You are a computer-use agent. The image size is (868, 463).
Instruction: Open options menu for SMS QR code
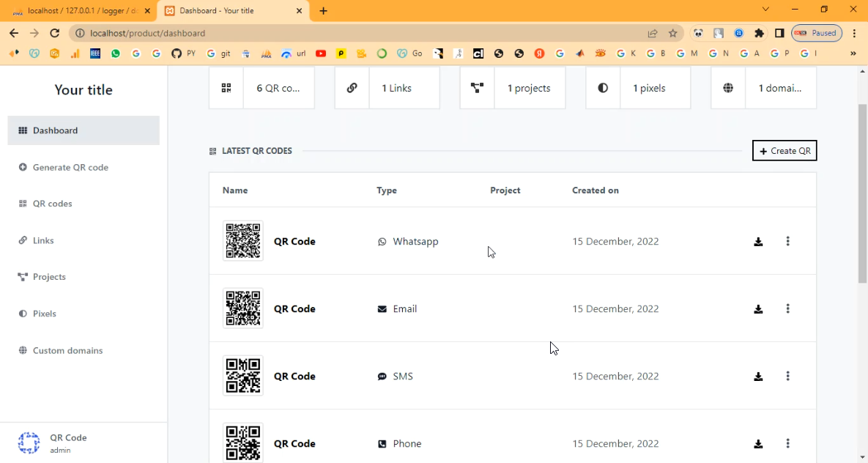(x=787, y=377)
